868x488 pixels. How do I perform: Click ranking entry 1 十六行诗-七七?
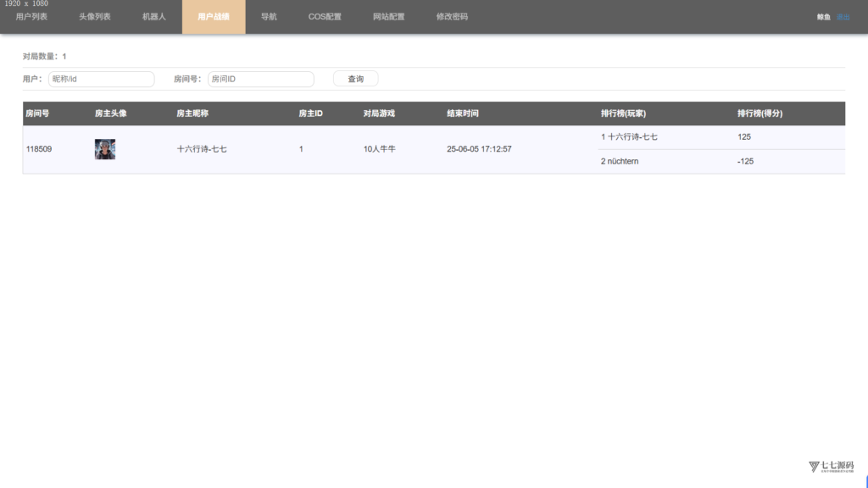click(629, 136)
